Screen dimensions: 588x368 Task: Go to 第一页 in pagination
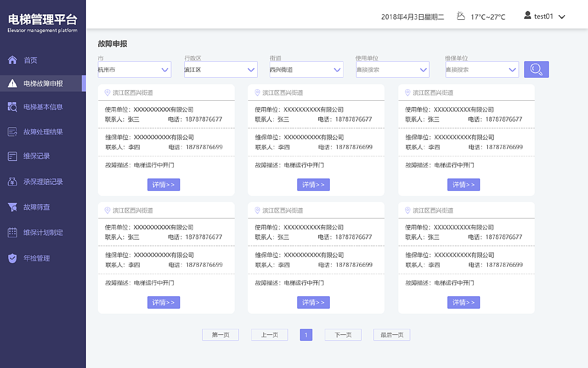(x=220, y=335)
